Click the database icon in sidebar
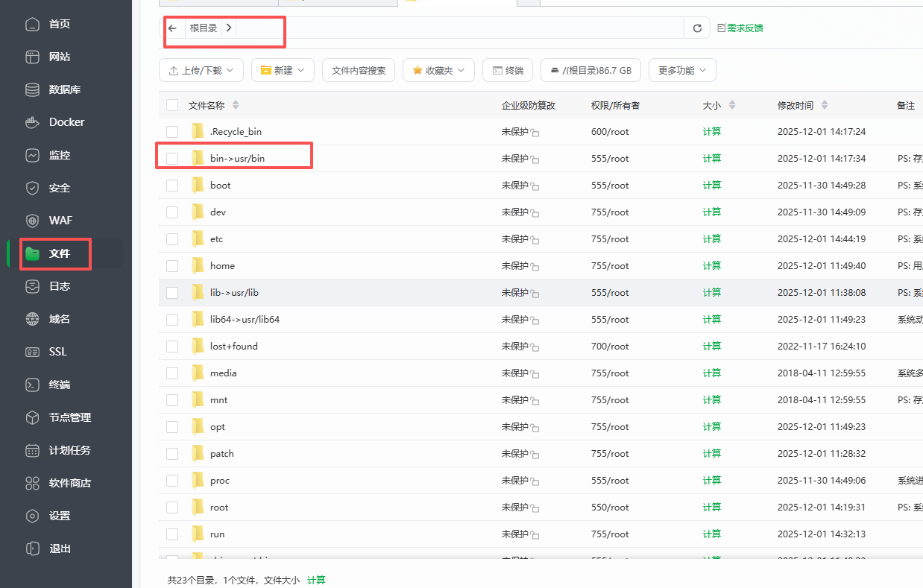Screen dimensions: 923x588 click(32, 89)
